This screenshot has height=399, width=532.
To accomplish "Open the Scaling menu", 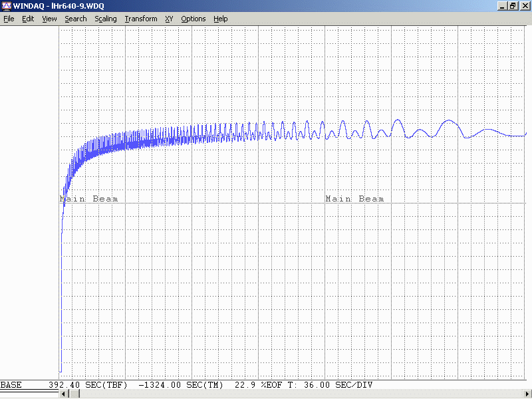I will click(106, 19).
